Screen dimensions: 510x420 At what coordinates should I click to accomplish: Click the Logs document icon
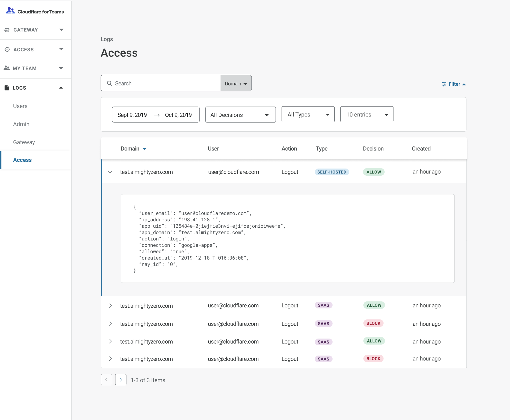[x=7, y=88]
